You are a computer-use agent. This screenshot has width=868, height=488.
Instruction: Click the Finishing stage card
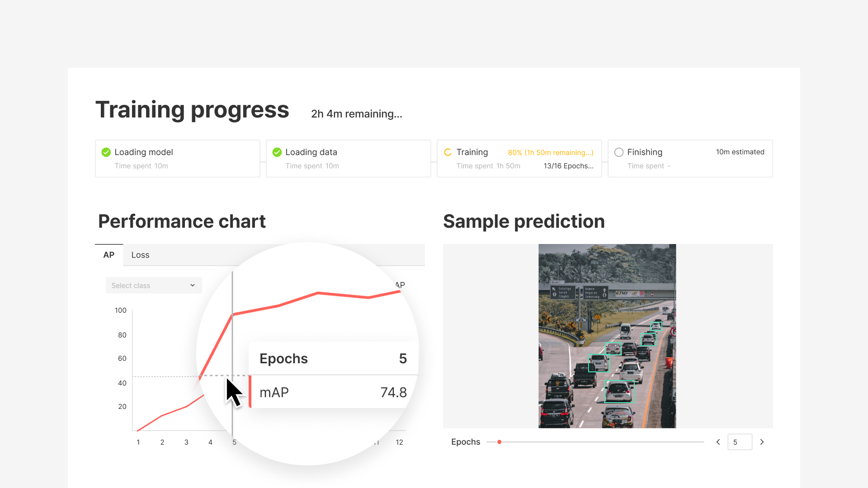[690, 159]
